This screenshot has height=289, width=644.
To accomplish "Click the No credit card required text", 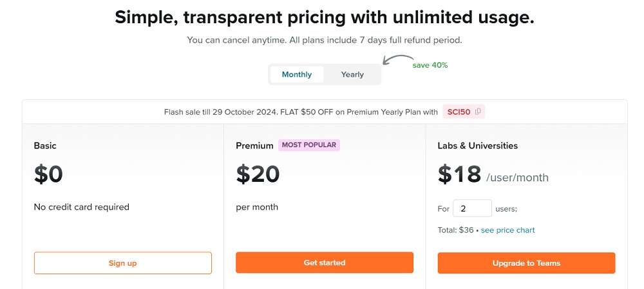I will click(x=81, y=207).
